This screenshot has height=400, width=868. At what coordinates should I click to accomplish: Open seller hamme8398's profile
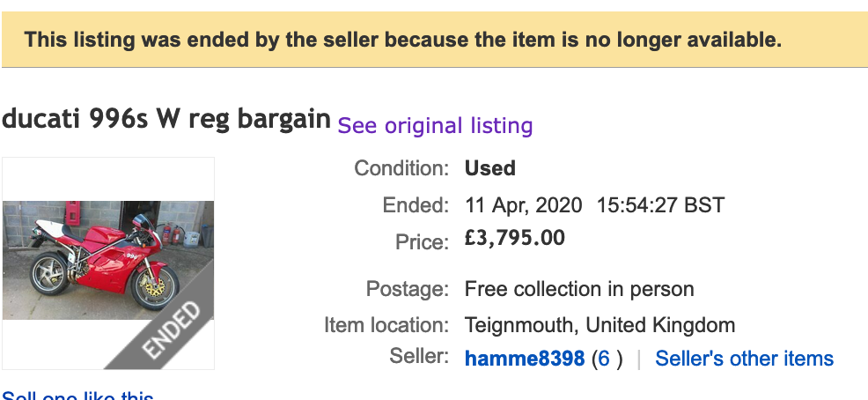pos(525,359)
